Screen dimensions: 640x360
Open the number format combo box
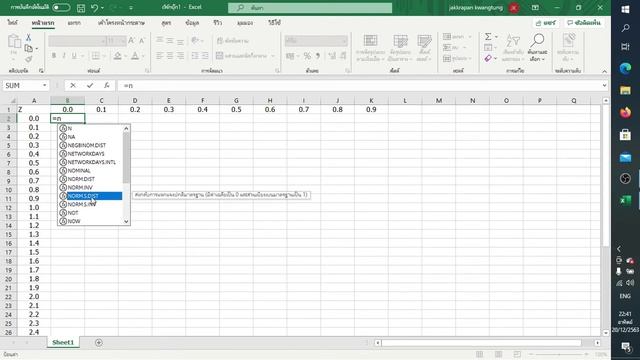click(316, 40)
